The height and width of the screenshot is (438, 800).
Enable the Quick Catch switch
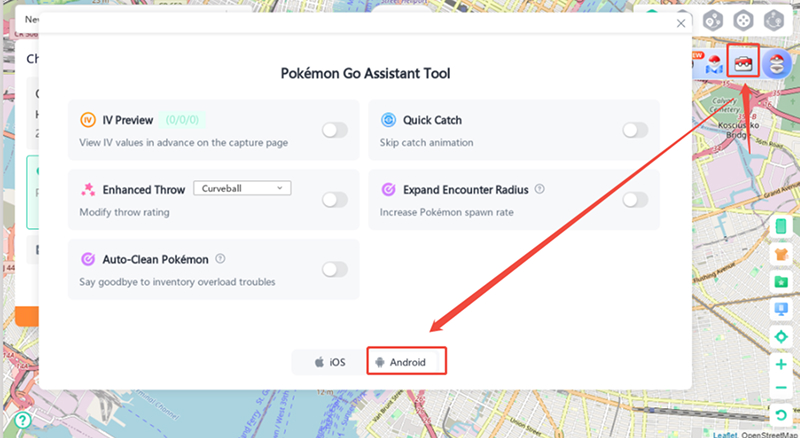tap(635, 130)
